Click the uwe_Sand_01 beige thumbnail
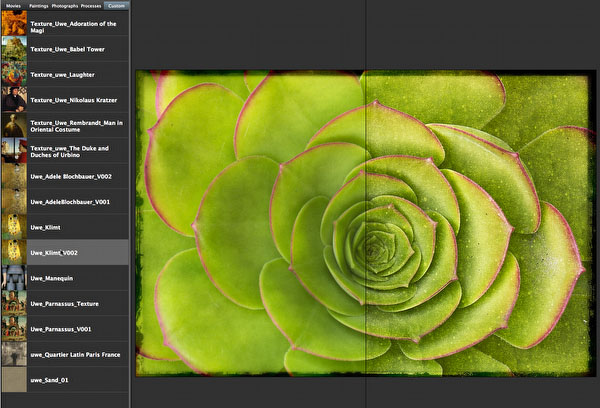This screenshot has width=600, height=408. pyautogui.click(x=14, y=380)
